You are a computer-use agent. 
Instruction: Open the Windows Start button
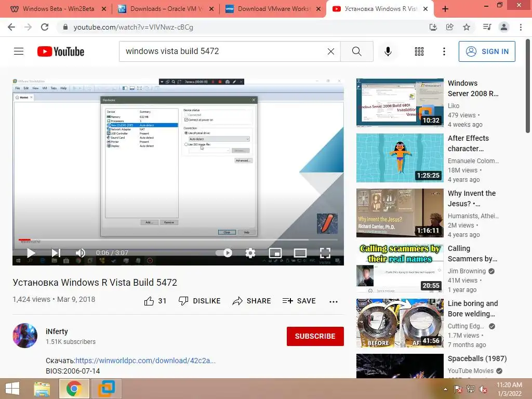pyautogui.click(x=12, y=389)
